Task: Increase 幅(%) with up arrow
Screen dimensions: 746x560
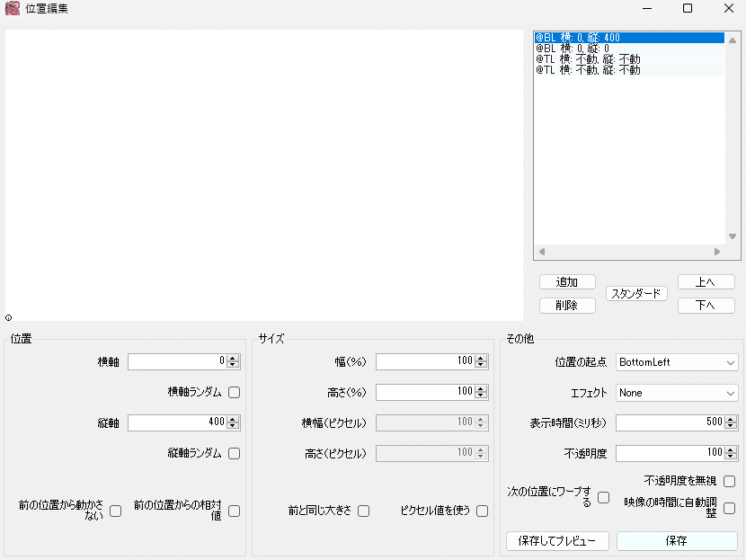Action: pyautogui.click(x=481, y=359)
